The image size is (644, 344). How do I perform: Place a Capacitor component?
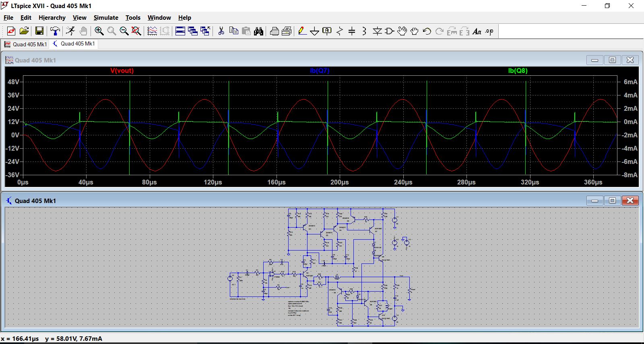(x=352, y=31)
